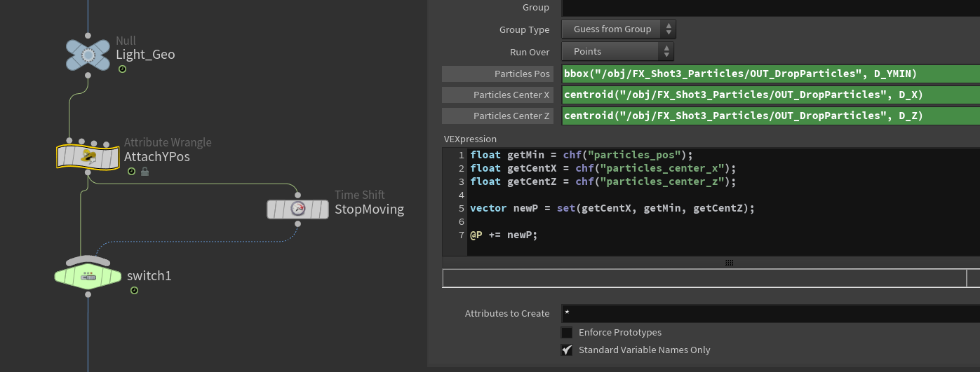Uncheck Standard Variable Names Only
980x372 pixels.
pyautogui.click(x=567, y=350)
